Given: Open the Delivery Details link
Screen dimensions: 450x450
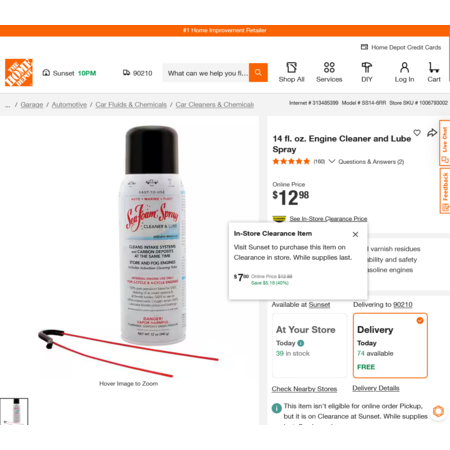Looking at the screenshot, I should click(376, 388).
